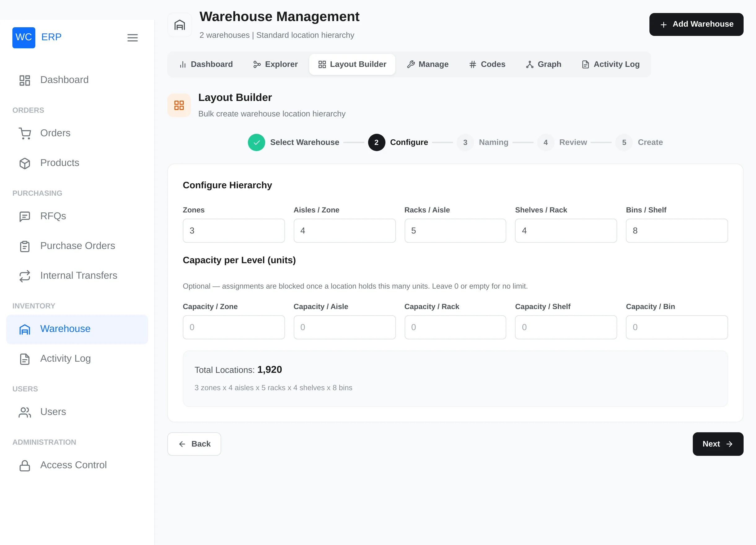Click the orange Layout Builder grid icon
Viewport: 756px width, 545px height.
coord(179,105)
